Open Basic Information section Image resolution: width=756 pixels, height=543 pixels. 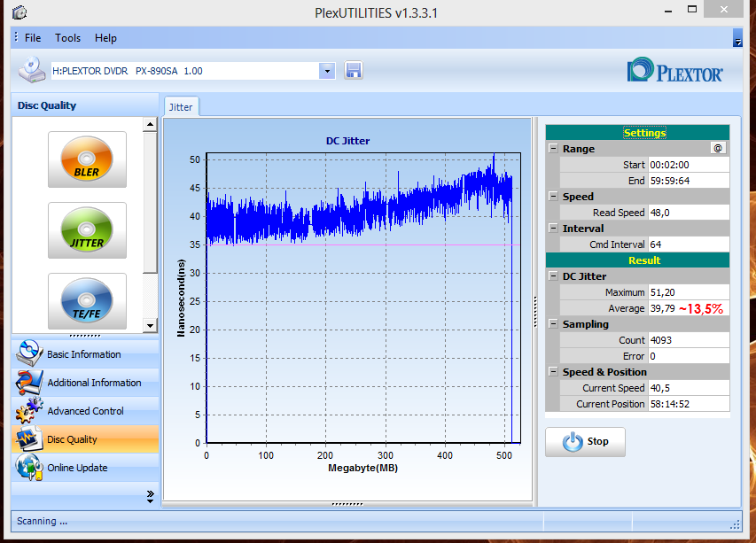pos(85,354)
